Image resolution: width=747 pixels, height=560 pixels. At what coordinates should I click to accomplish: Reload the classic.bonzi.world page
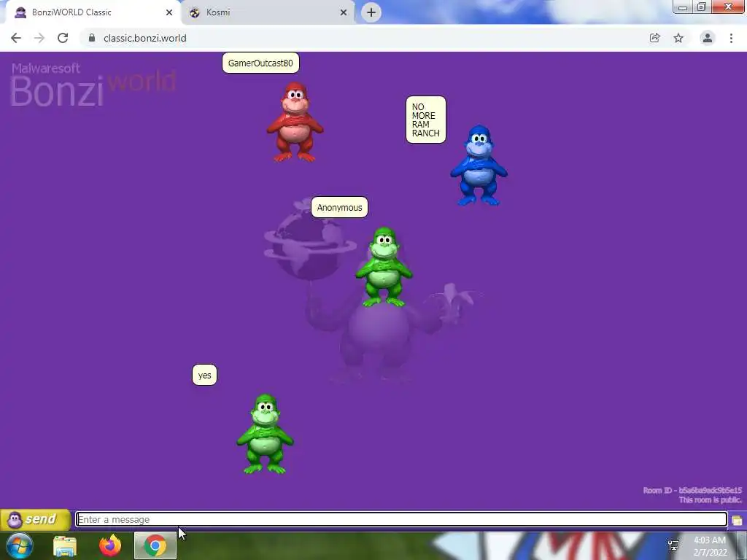(63, 38)
